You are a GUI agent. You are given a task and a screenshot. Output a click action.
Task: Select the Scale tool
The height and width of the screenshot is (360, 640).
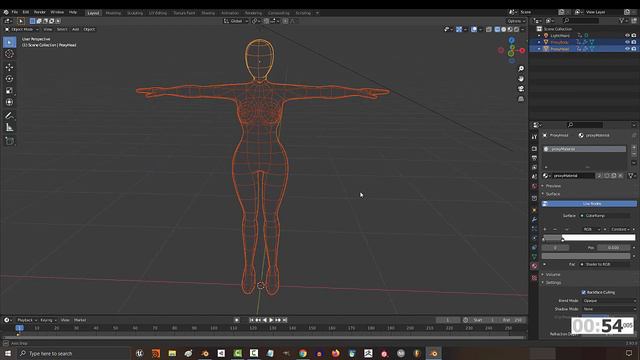(9, 91)
